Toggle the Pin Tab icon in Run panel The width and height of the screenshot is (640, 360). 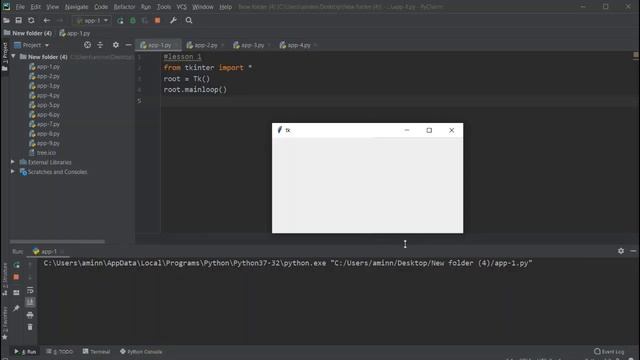16,308
